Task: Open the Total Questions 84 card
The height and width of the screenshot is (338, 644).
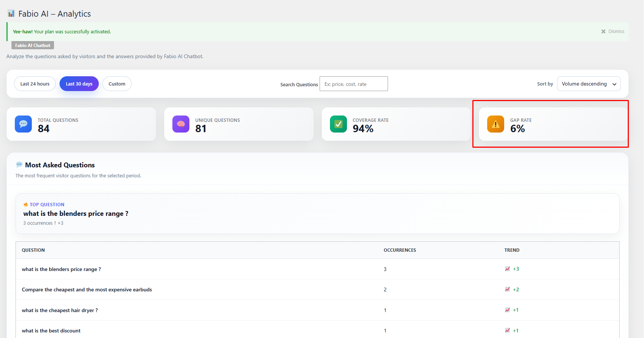Action: (x=81, y=124)
